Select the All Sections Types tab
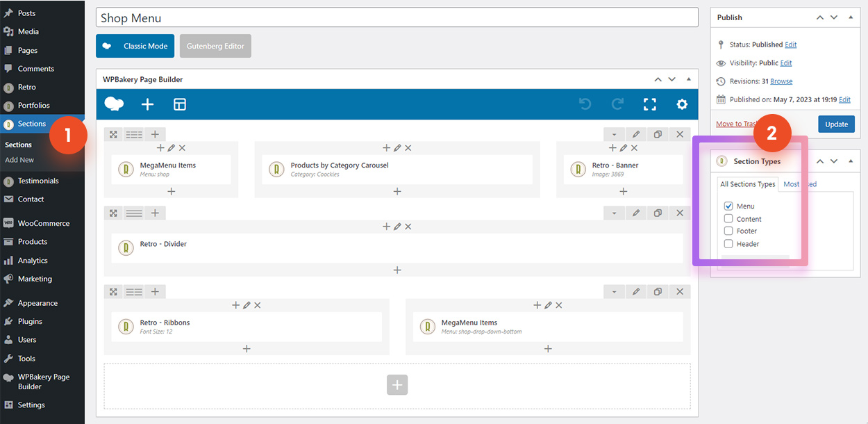 tap(748, 184)
